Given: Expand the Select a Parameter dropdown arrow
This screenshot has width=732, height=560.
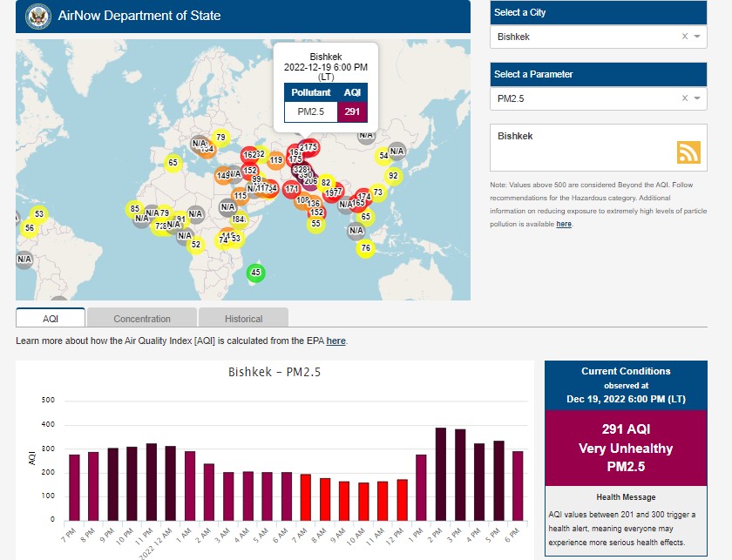Looking at the screenshot, I should tap(697, 98).
